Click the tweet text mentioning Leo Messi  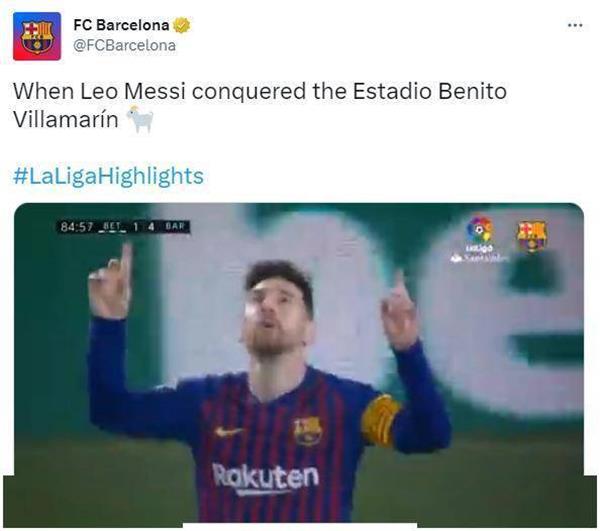click(260, 91)
